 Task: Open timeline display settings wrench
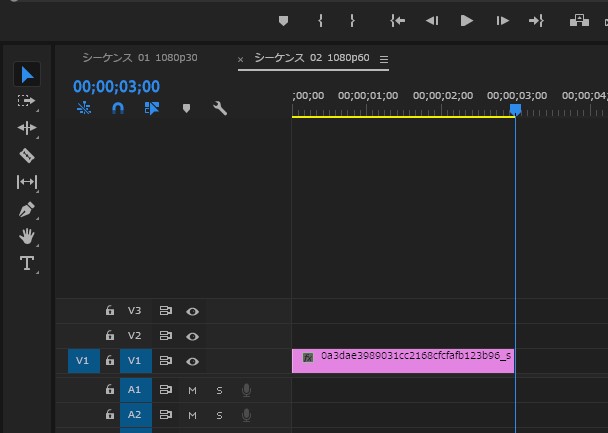(x=220, y=108)
